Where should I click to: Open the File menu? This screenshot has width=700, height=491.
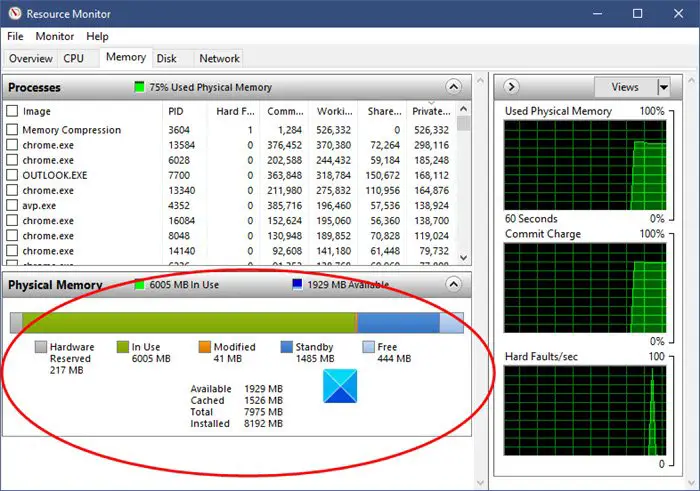15,36
